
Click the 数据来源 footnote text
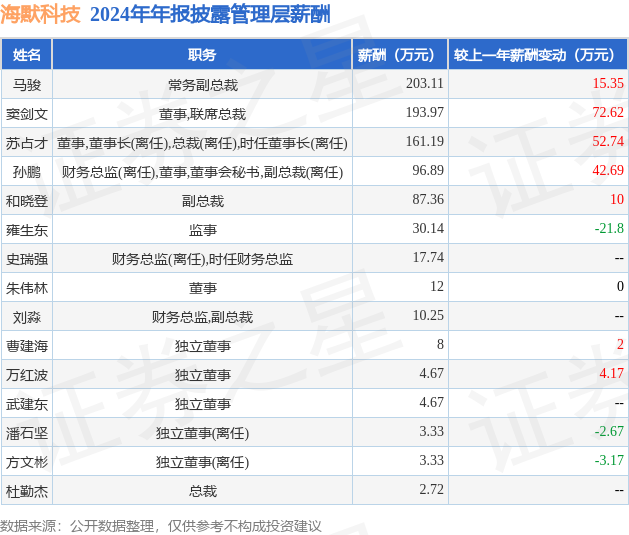(x=161, y=526)
